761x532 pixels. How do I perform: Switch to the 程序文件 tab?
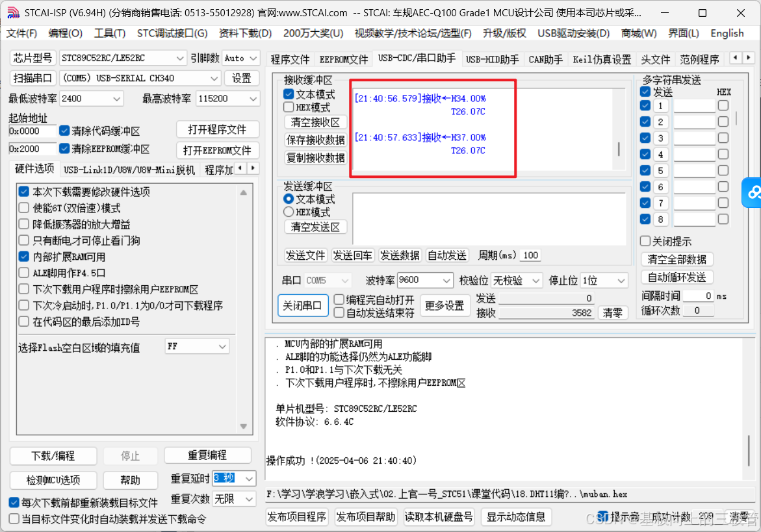click(290, 59)
